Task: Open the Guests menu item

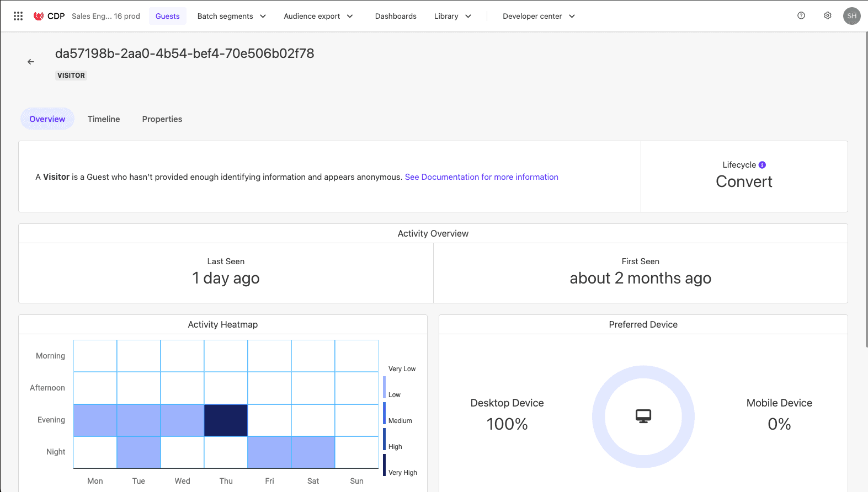Action: coord(167,16)
